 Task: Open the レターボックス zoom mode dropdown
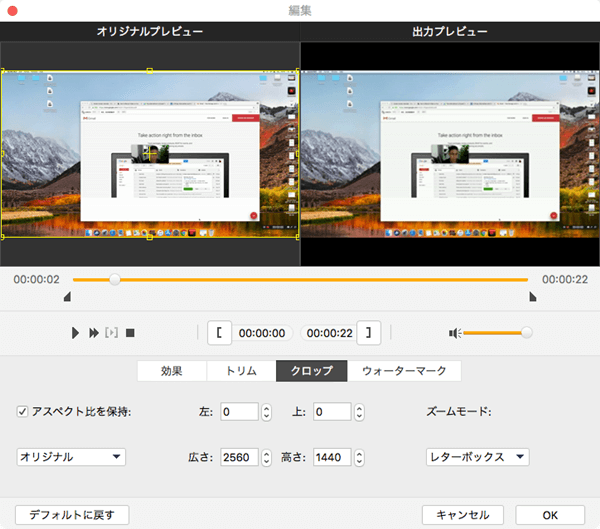477,457
